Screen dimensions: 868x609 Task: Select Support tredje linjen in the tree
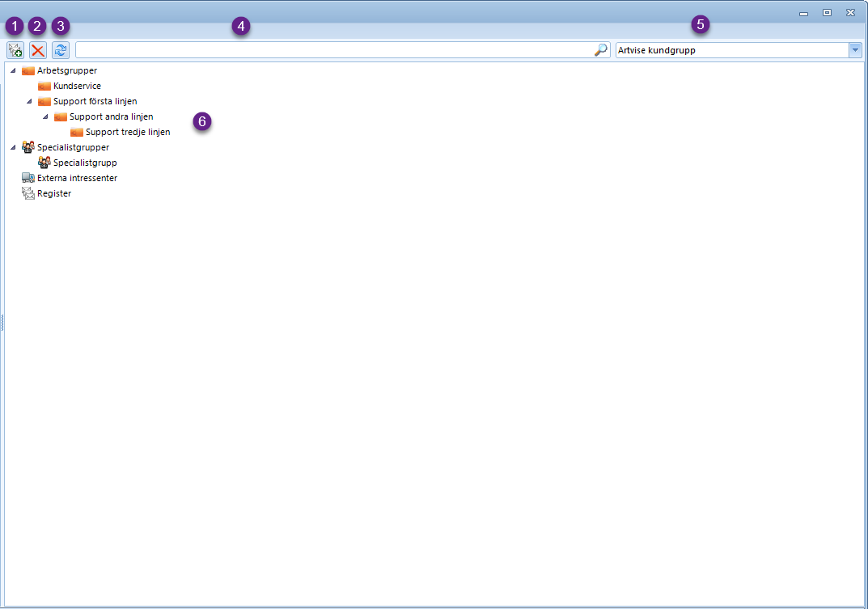point(128,132)
